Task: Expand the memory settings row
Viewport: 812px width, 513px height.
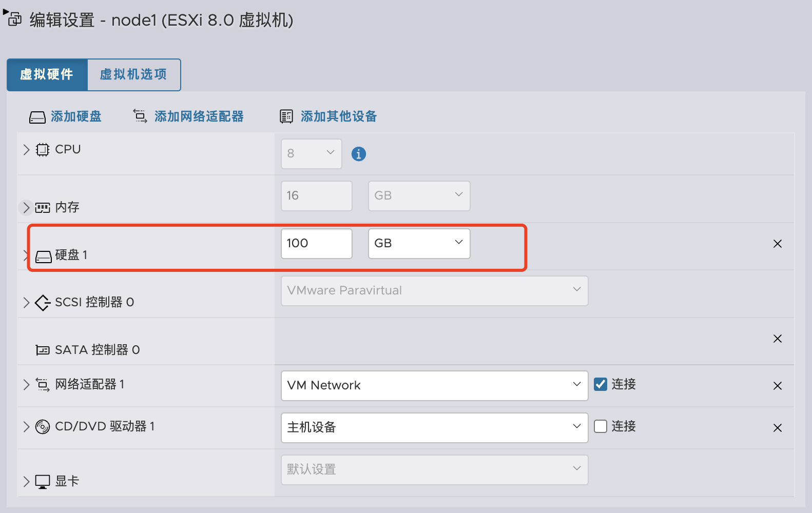Action: 27,208
